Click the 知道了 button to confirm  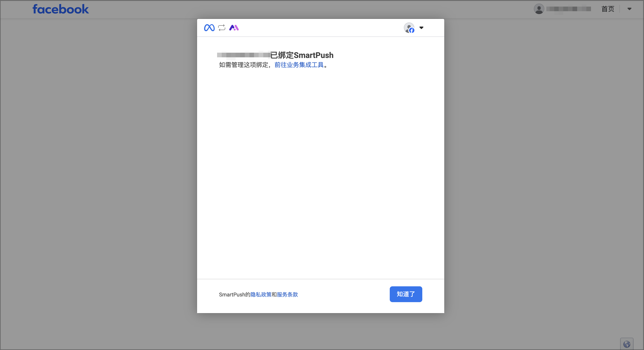point(406,294)
